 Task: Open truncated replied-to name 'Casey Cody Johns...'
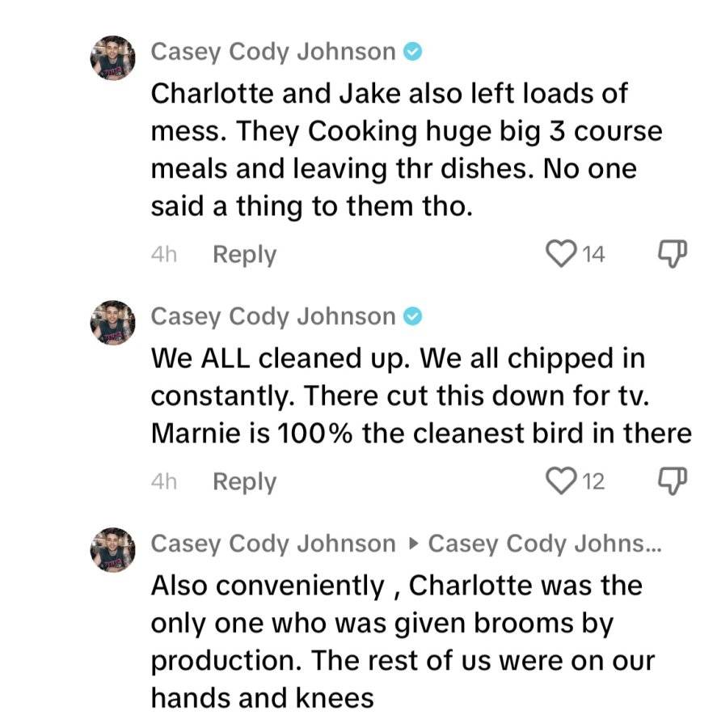[x=544, y=544]
